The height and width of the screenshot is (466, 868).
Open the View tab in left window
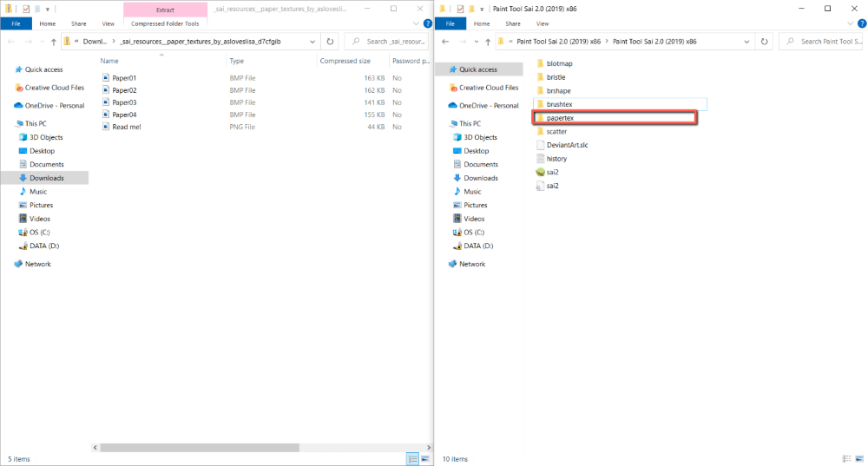click(x=108, y=23)
